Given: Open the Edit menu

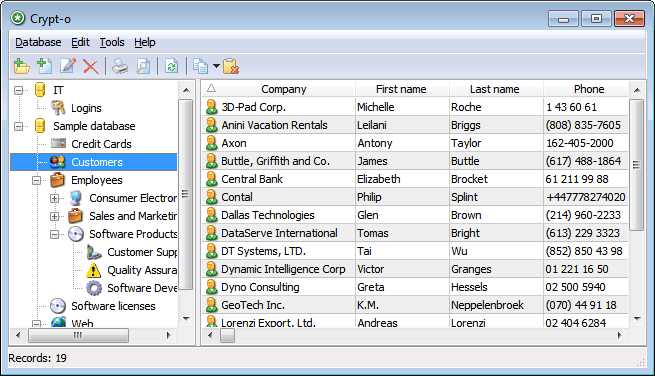Looking at the screenshot, I should pyautogui.click(x=80, y=42).
